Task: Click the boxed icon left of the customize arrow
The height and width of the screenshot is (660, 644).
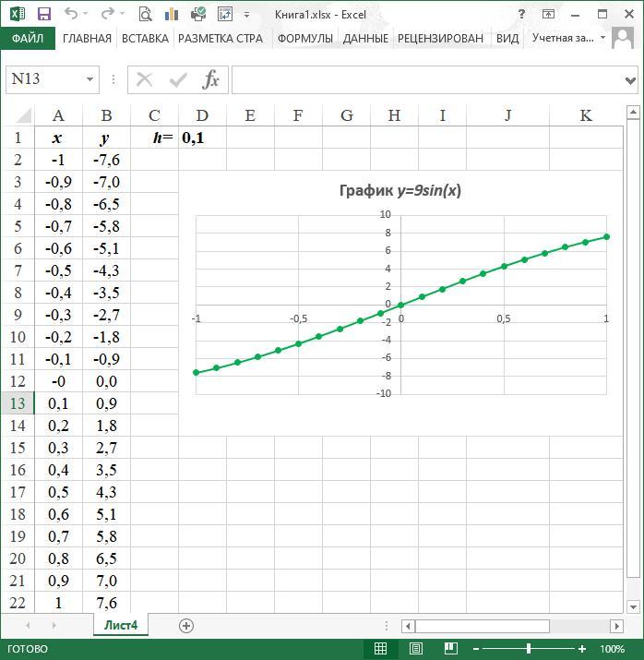Action: pyautogui.click(x=225, y=15)
